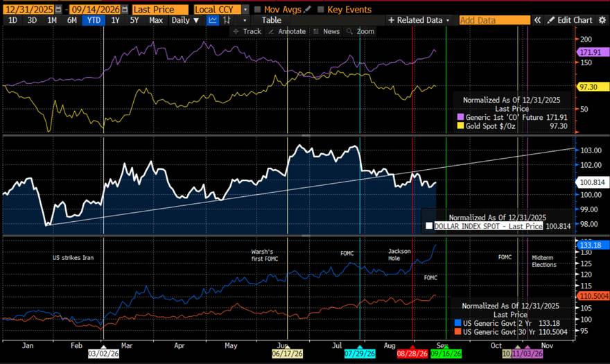Click the start date field 12/31/2025
This screenshot has height=364, width=610.
pos(29,9)
